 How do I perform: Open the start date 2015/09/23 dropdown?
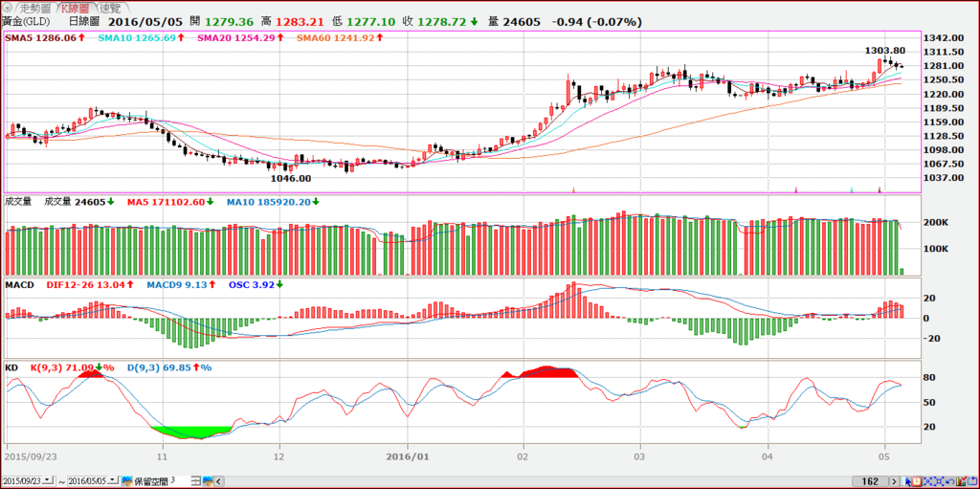pos(48,481)
